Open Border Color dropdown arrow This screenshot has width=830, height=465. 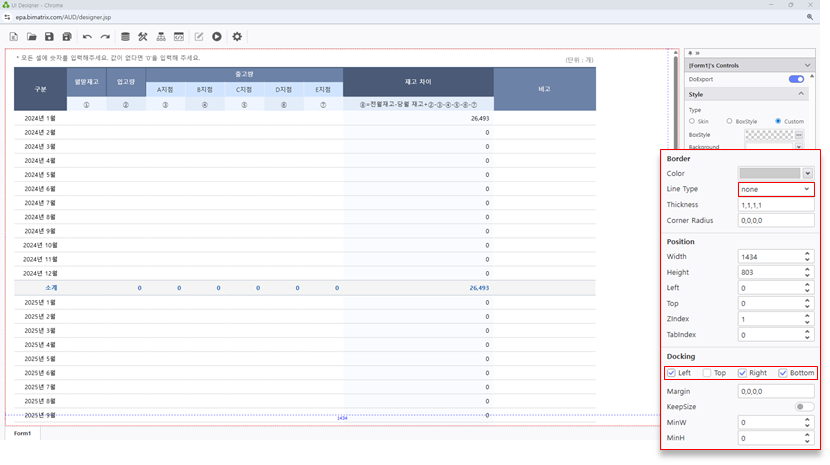(x=808, y=173)
